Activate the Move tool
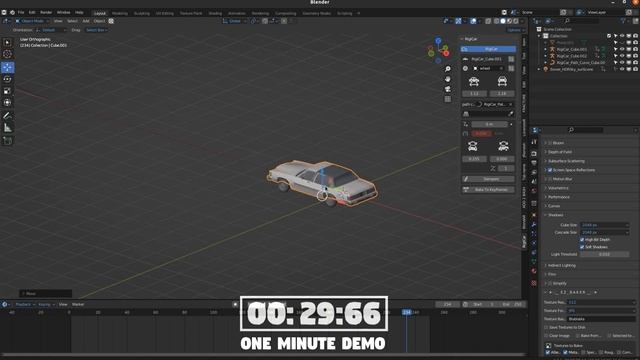 7,67
